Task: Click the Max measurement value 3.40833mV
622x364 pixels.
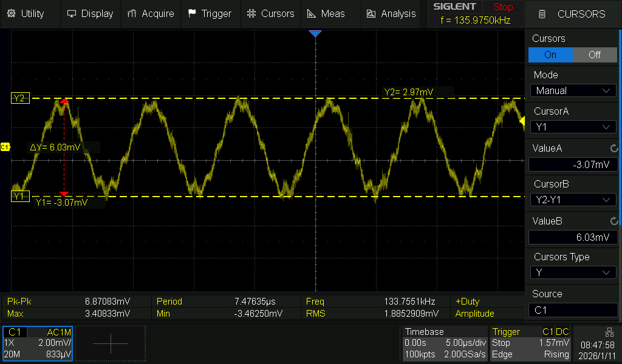Action: click(x=108, y=314)
